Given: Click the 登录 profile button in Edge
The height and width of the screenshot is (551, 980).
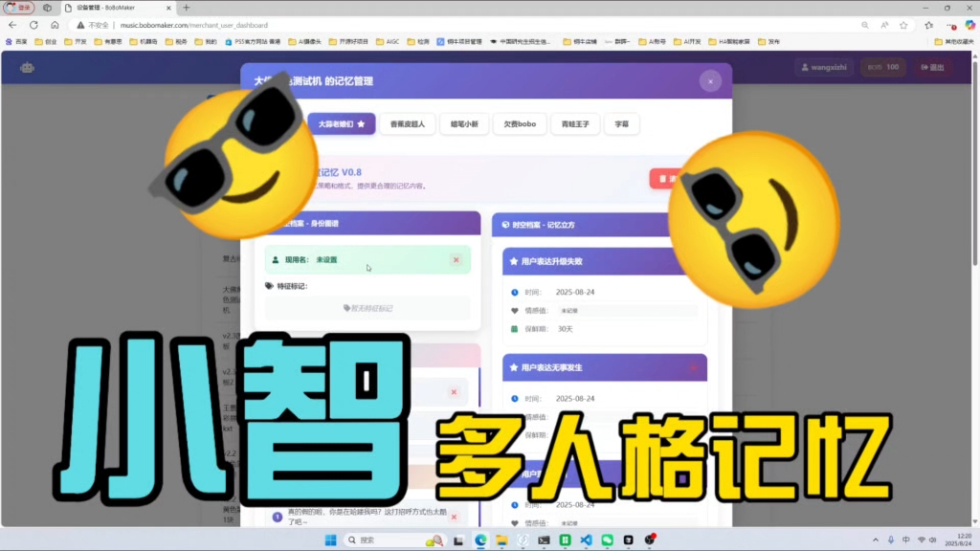Looking at the screenshot, I should point(19,8).
